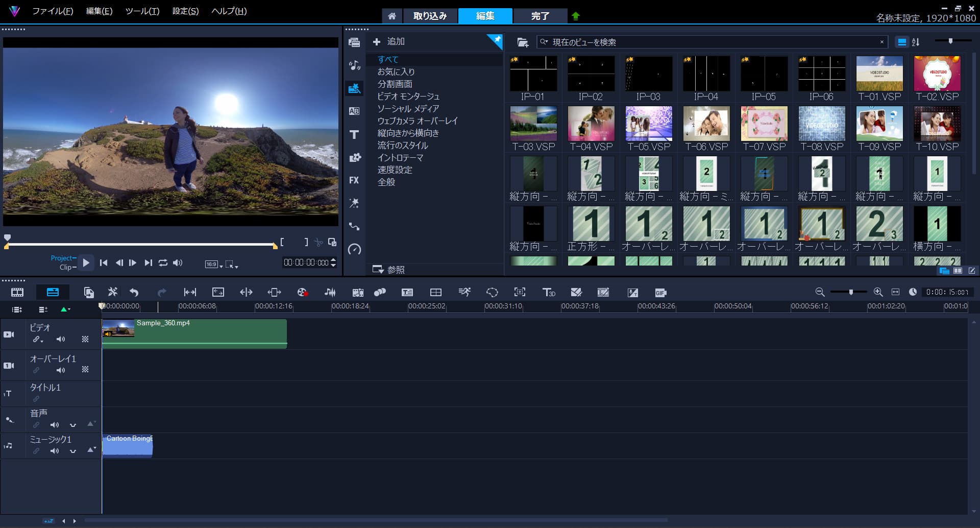Open the Customize toolbar wrench icon

(112, 292)
